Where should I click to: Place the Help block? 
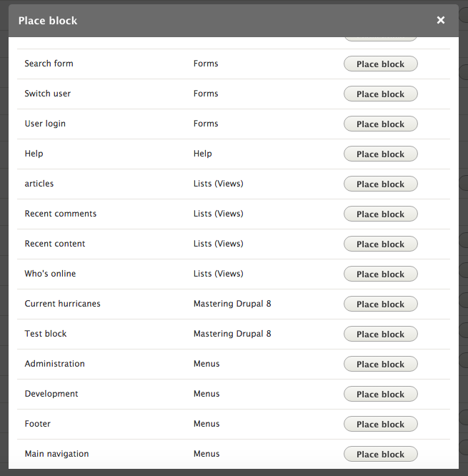click(x=380, y=154)
